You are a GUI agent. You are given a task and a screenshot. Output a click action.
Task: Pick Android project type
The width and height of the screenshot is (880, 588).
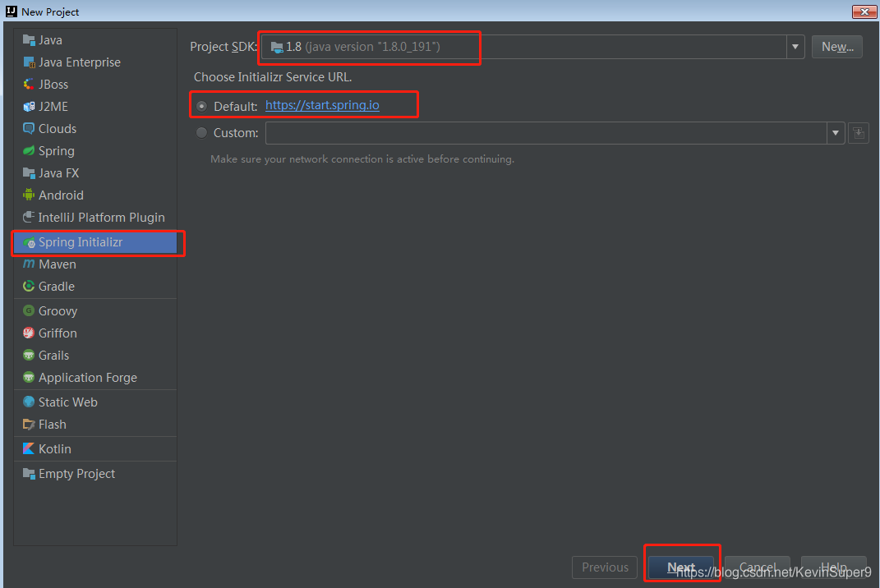click(95, 195)
